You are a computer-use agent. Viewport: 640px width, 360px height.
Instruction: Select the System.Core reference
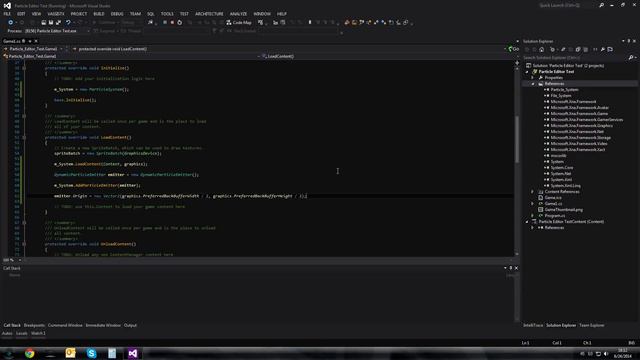(562, 167)
